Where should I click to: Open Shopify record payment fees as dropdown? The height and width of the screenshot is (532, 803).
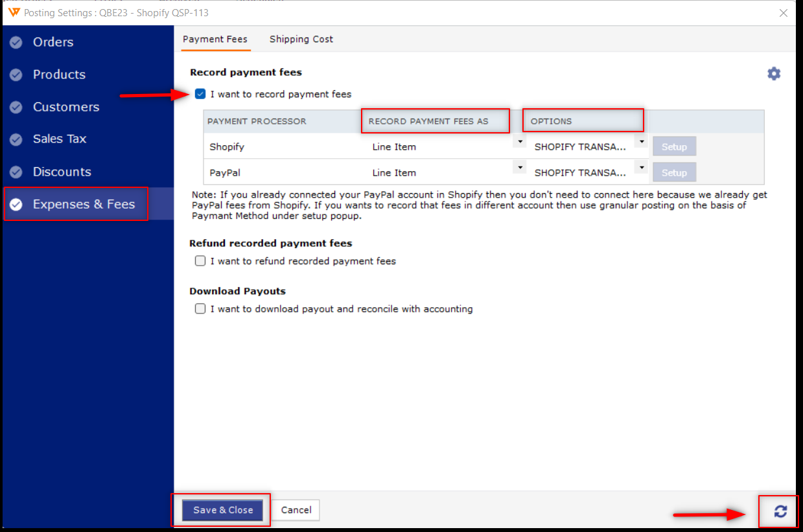[x=519, y=142]
